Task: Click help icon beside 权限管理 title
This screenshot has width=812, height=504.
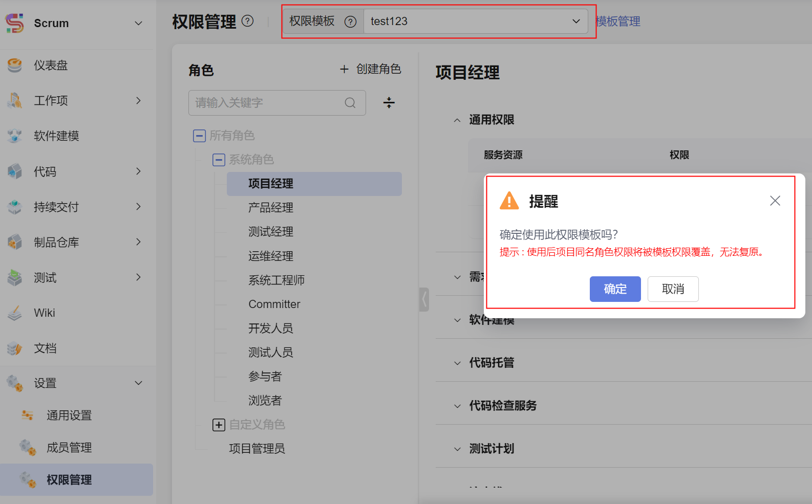Action: pyautogui.click(x=248, y=21)
